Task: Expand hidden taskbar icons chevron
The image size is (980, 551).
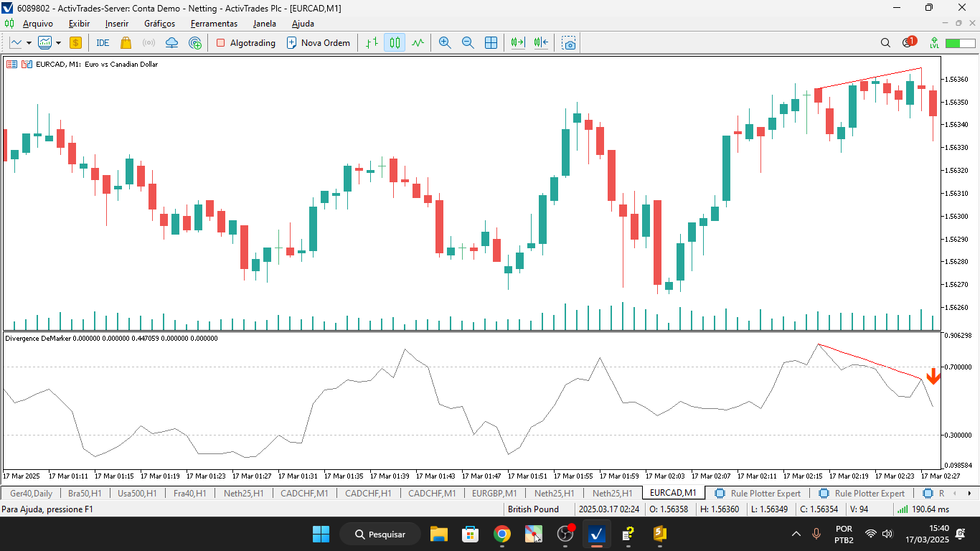Action: point(796,534)
